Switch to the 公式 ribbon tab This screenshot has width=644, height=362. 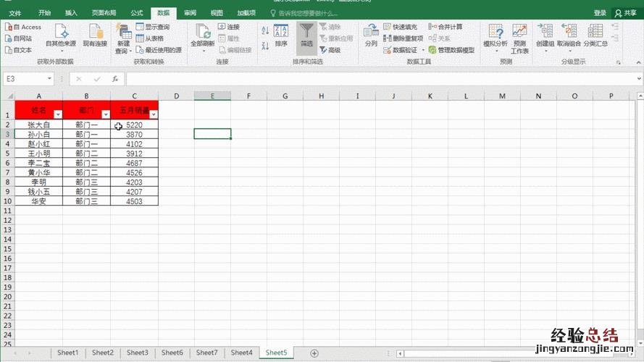tap(136, 13)
